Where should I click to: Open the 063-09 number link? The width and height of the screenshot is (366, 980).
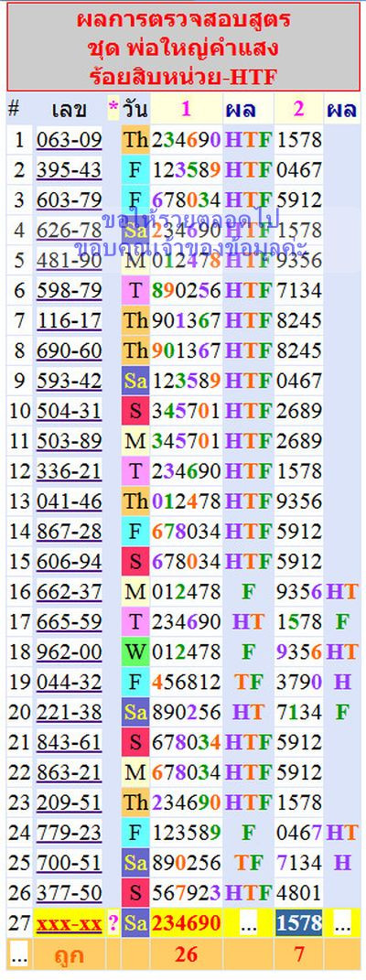(x=70, y=140)
